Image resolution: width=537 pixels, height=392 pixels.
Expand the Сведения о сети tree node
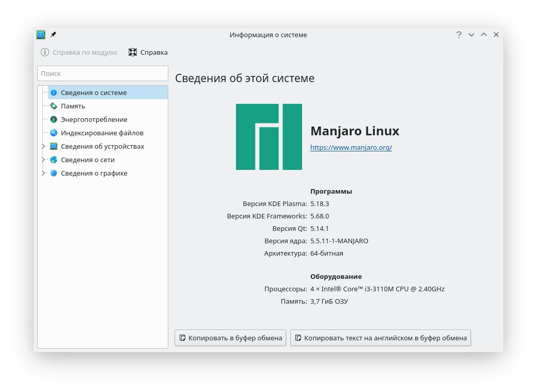click(x=43, y=160)
